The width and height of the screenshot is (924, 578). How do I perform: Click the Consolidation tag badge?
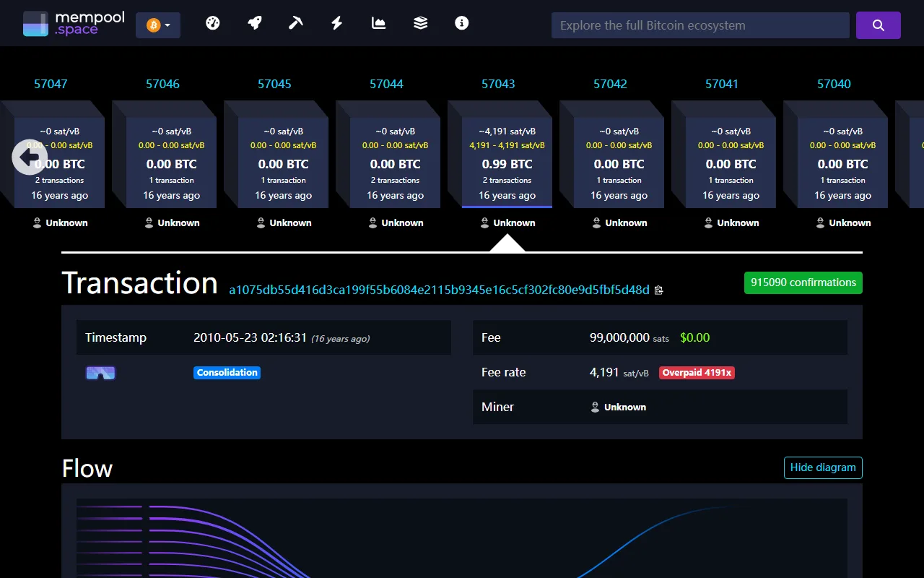pyautogui.click(x=227, y=373)
